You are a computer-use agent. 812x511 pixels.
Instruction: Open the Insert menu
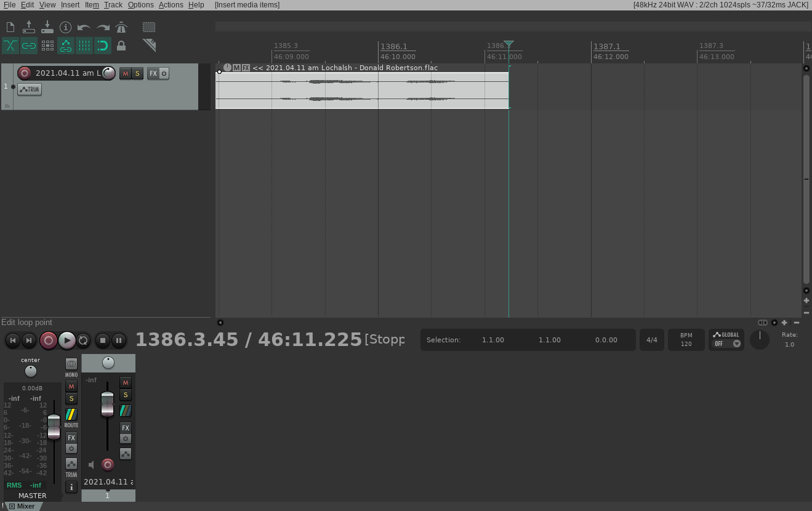[70, 4]
